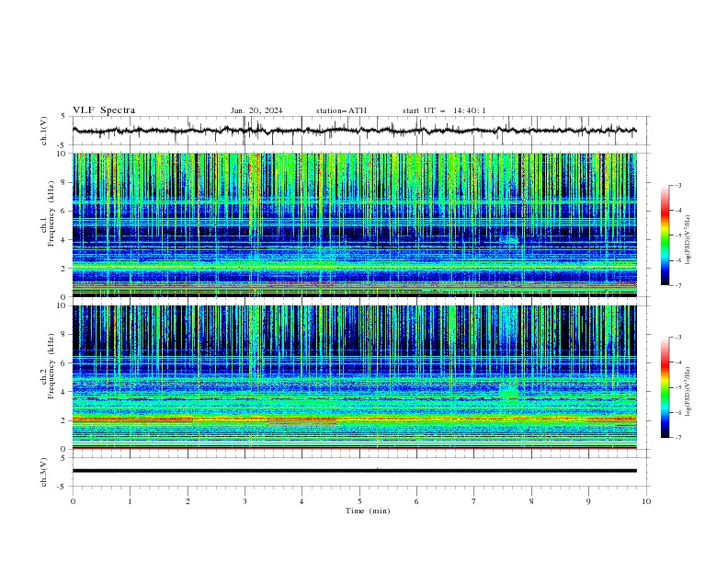
Task: Click the "-7" tick on the ch.1 color bar
Action: point(677,285)
